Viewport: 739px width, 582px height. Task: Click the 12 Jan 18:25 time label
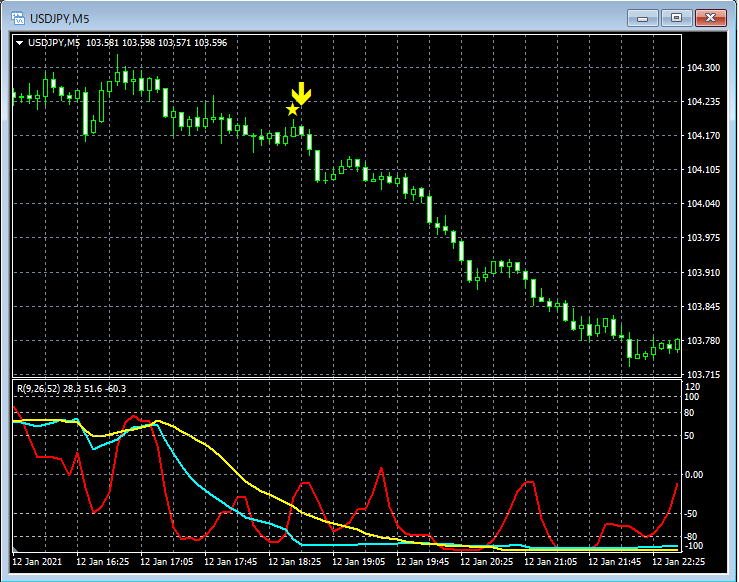pyautogui.click(x=296, y=562)
